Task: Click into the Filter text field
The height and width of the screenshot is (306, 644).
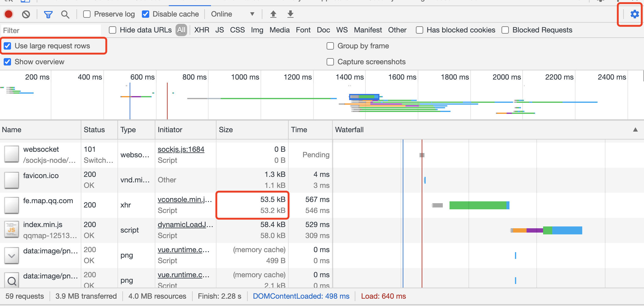Action: (50, 30)
